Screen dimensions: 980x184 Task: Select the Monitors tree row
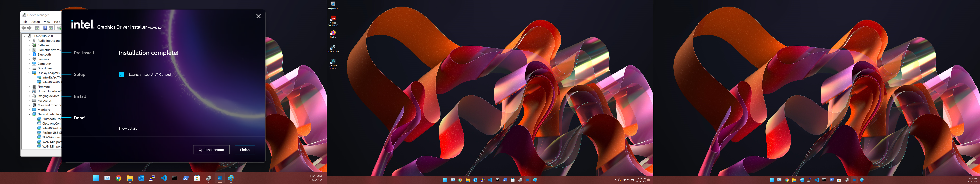point(41,110)
